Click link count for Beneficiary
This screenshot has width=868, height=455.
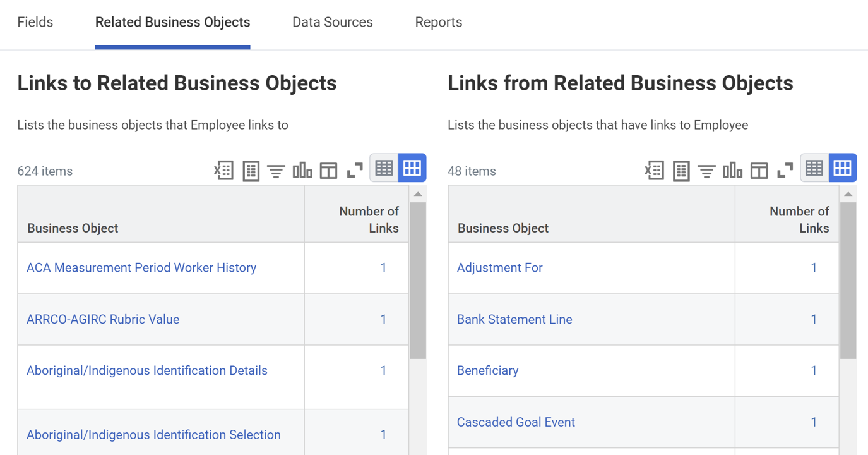(814, 370)
